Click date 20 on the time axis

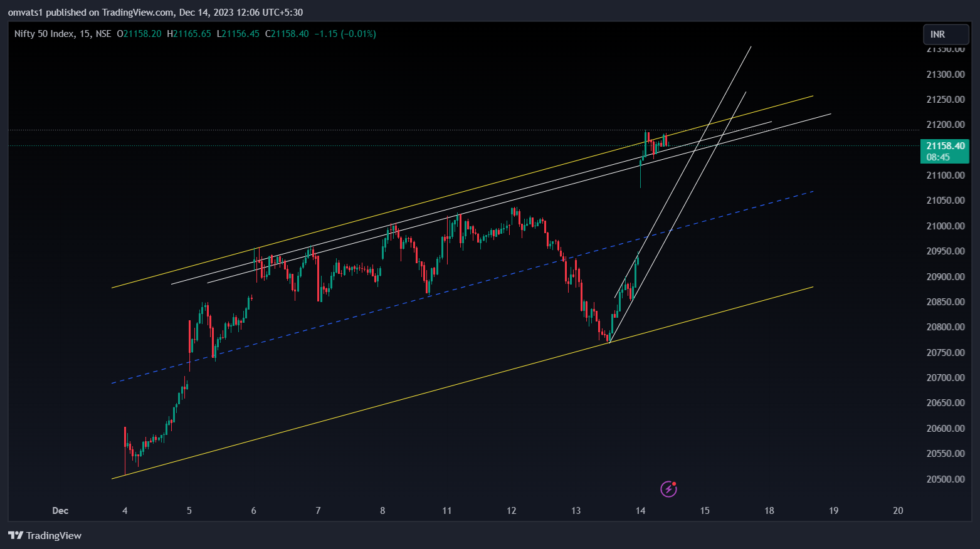tap(898, 510)
